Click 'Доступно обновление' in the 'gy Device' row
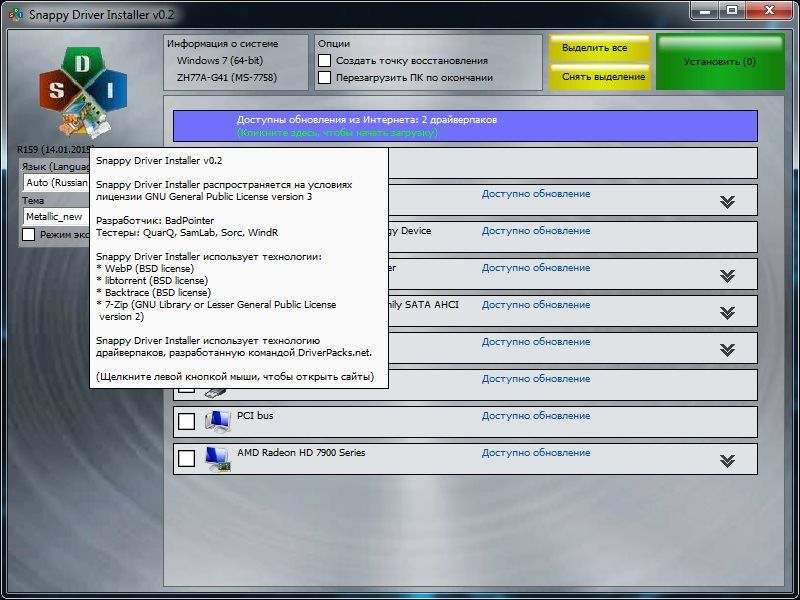Viewport: 800px width, 600px height. [x=536, y=231]
